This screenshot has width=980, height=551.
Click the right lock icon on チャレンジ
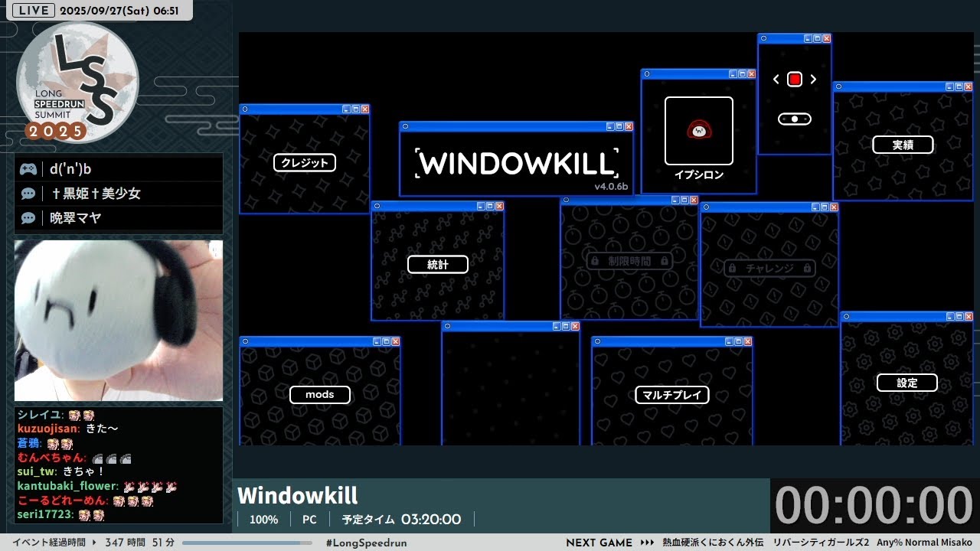pos(807,269)
